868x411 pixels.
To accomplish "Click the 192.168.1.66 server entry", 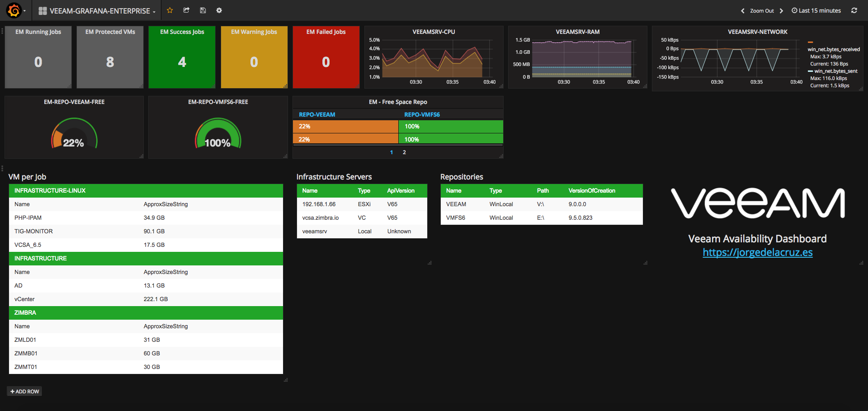I will pyautogui.click(x=319, y=204).
